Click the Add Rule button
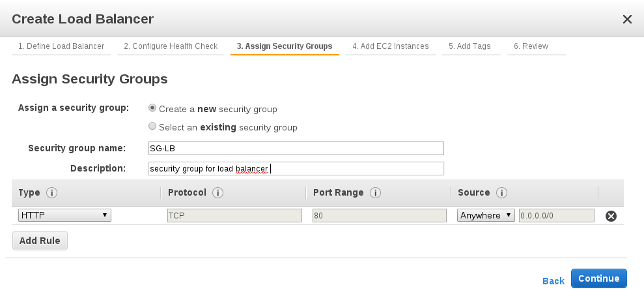Viewport: 644px width, 298px height. click(x=40, y=241)
